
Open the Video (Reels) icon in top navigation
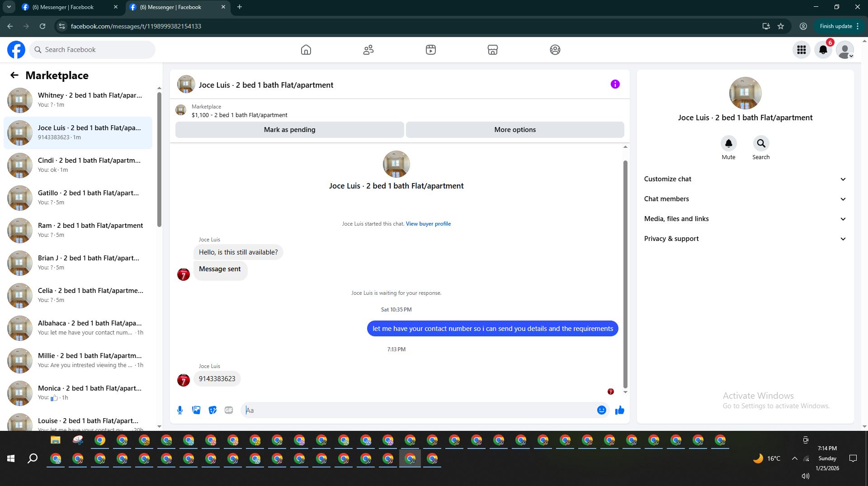(x=431, y=50)
